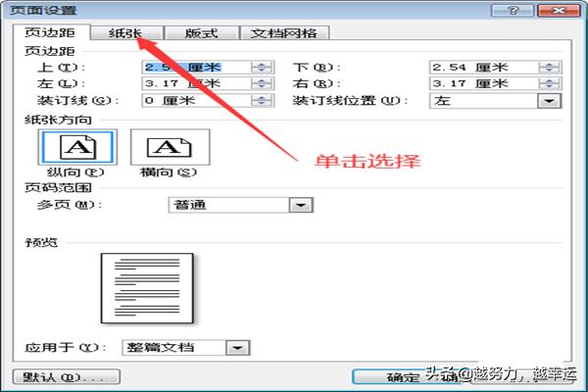The height and width of the screenshot is (392, 588).
Task: Open the 多页 dropdown list
Action: point(301,205)
